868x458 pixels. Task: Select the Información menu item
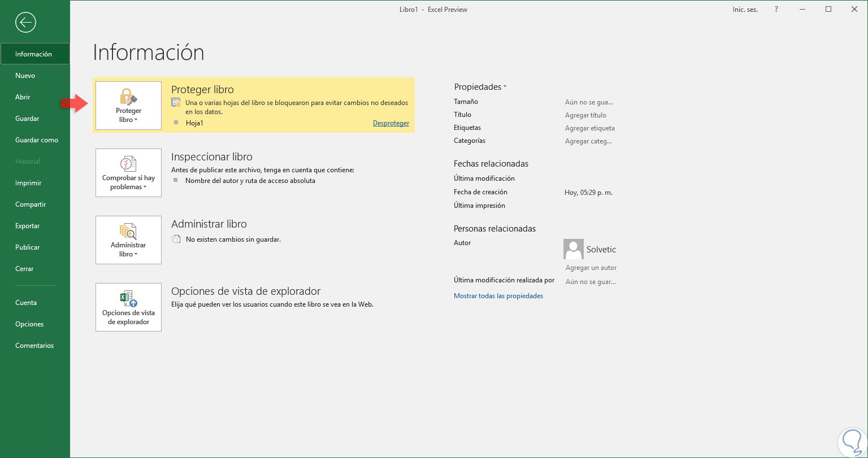(x=35, y=54)
